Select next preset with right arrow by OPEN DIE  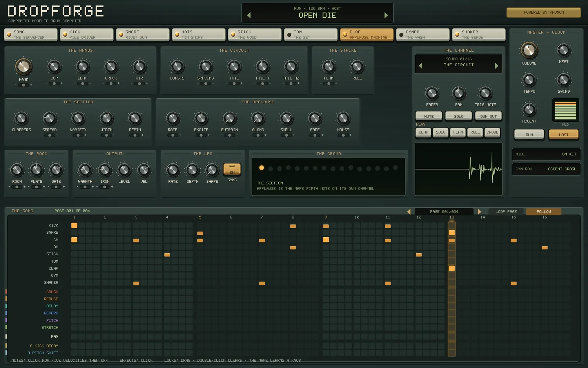tap(386, 15)
